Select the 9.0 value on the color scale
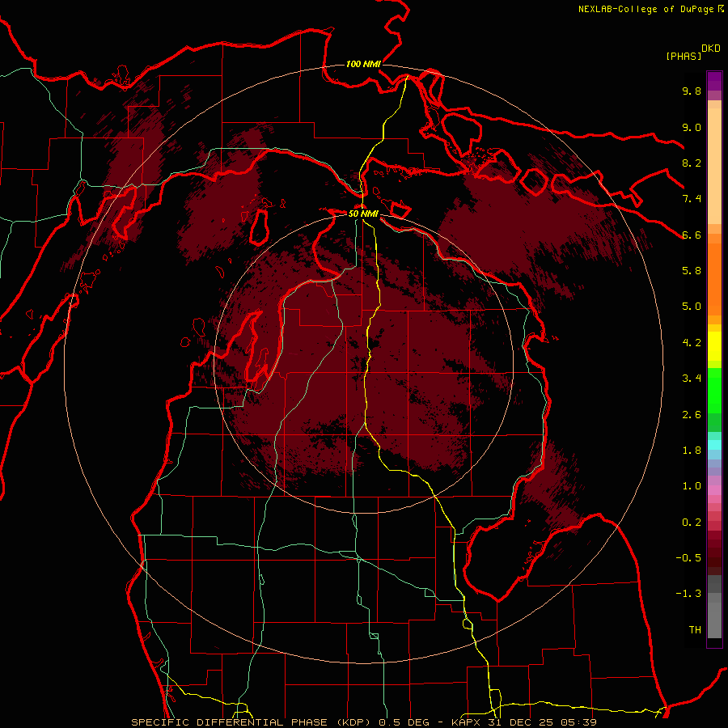 (692, 127)
